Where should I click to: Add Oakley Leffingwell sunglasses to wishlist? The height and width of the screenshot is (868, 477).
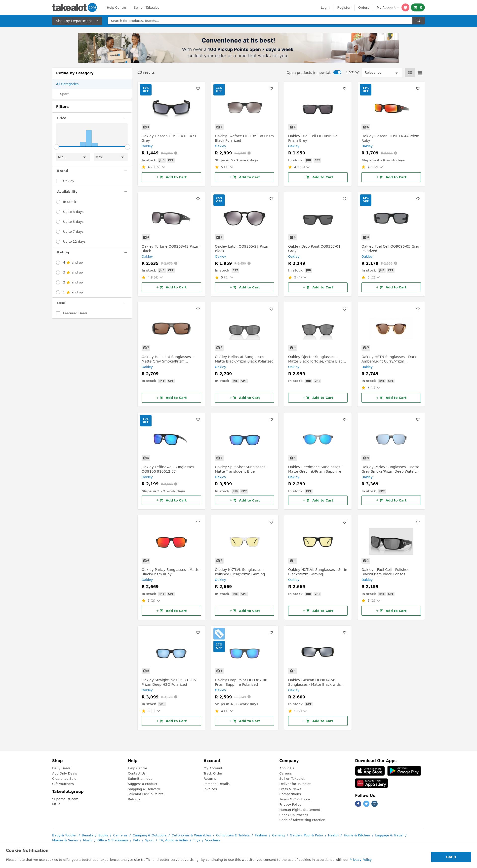click(x=198, y=419)
